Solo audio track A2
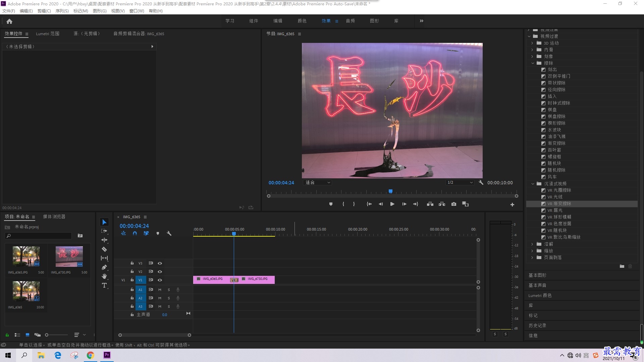 point(169,298)
